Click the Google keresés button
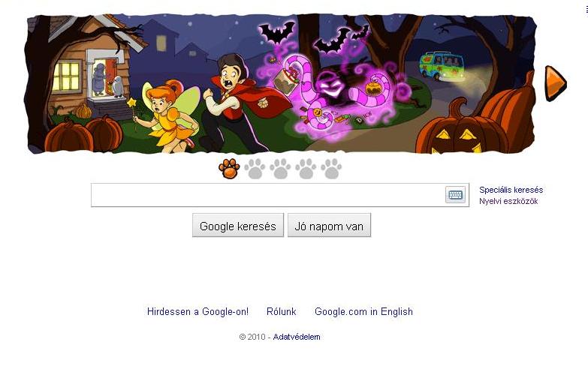Image resolution: width=588 pixels, height=369 pixels. tap(238, 226)
